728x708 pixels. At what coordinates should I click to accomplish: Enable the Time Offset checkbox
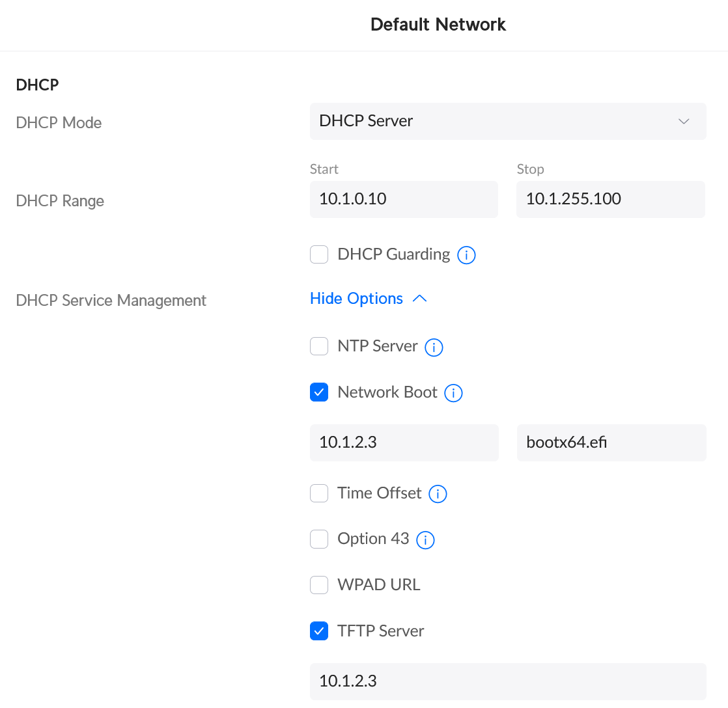click(319, 493)
